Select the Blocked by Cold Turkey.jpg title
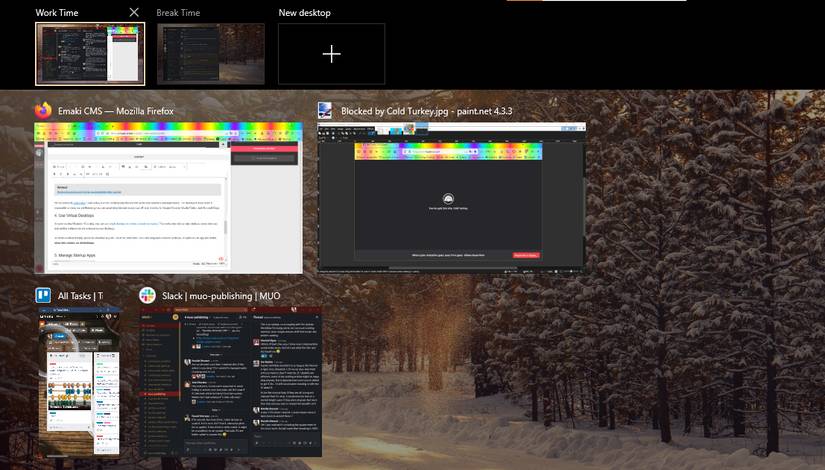 pos(426,111)
